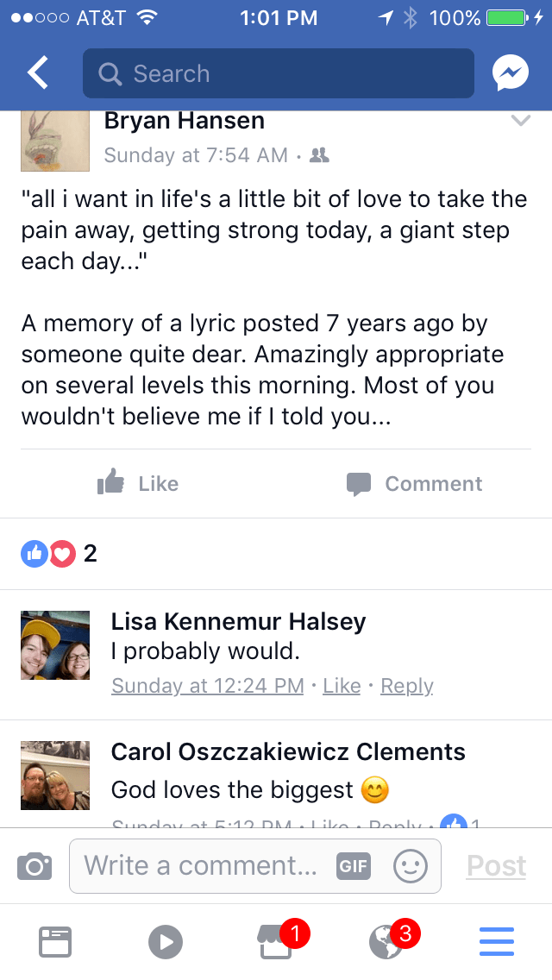This screenshot has height=980, width=552.
Task: View the like and love reactions
Action: (x=49, y=554)
